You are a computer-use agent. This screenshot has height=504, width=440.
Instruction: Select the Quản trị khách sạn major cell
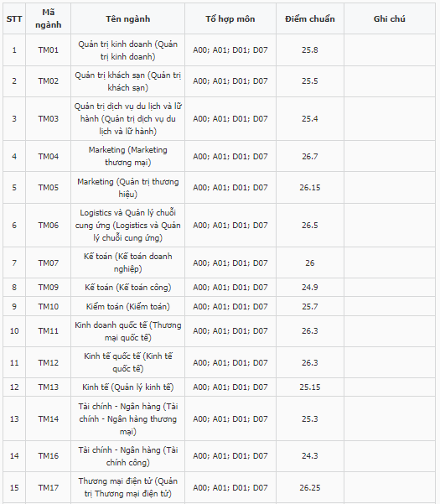pos(128,81)
